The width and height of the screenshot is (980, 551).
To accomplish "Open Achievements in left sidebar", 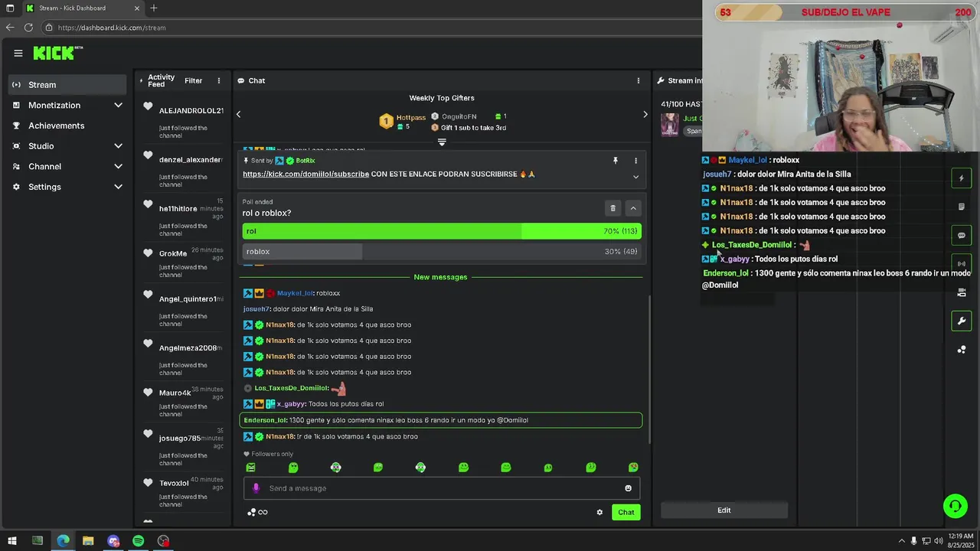I will click(x=68, y=126).
